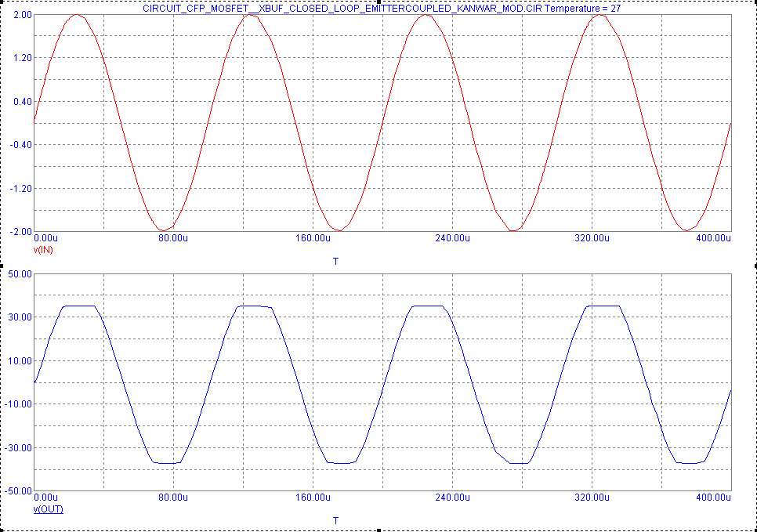Viewport: 757px width, 532px height.
Task: Click the 10.00 y-axis value on bottom plot
Action: coord(20,360)
